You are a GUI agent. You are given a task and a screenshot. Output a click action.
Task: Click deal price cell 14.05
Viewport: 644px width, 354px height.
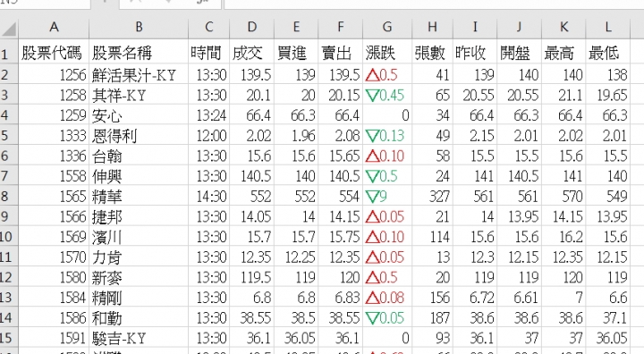[x=251, y=216]
